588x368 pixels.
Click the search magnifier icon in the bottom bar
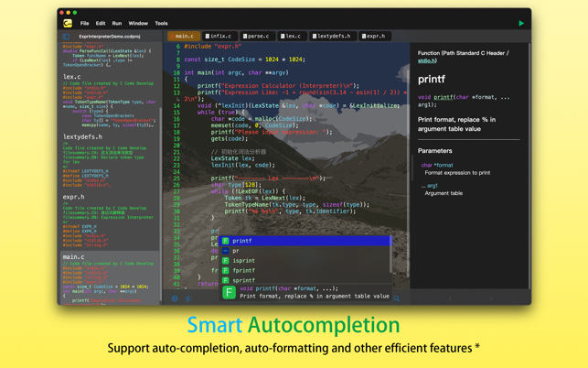tap(397, 298)
